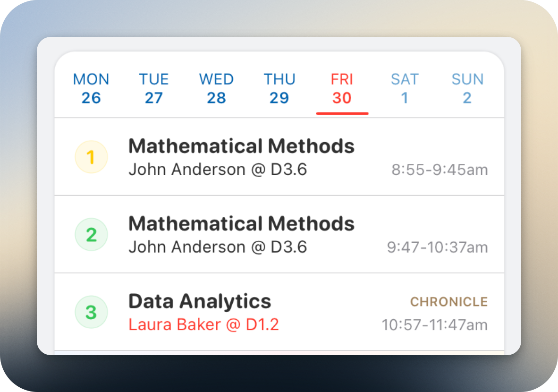Switch to Tuesday 27
Viewport: 558px width, 392px height.
coord(153,88)
